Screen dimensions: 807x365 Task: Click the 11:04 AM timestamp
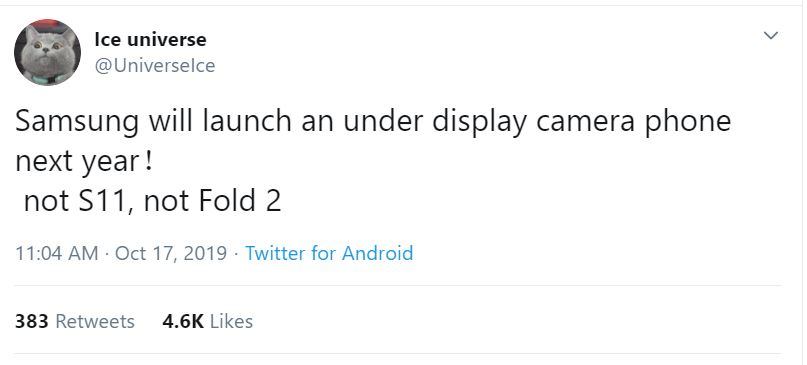(57, 253)
